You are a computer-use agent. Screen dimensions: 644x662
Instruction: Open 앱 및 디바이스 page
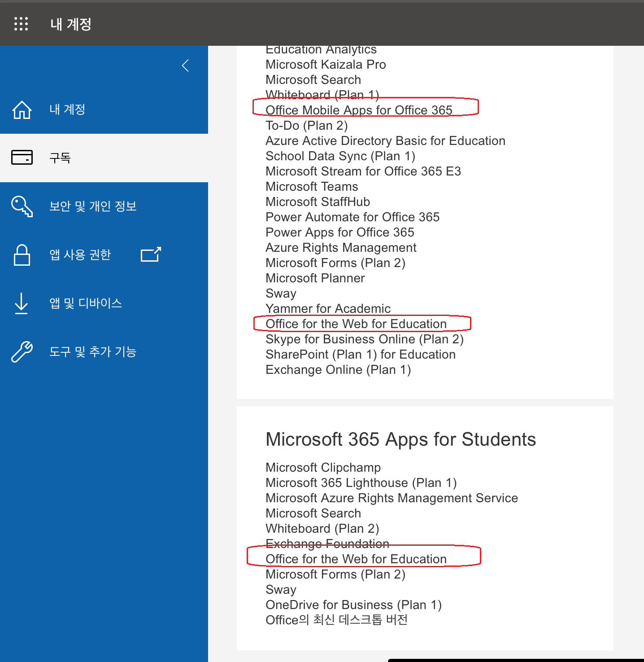point(104,303)
